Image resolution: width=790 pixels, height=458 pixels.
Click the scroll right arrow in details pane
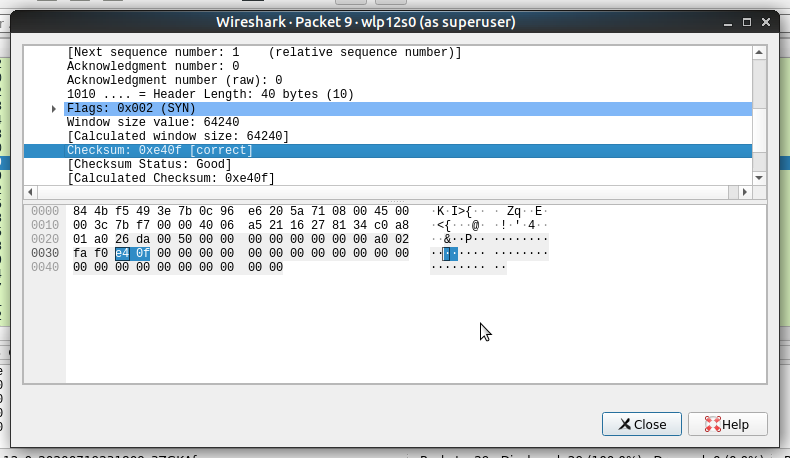[745, 192]
